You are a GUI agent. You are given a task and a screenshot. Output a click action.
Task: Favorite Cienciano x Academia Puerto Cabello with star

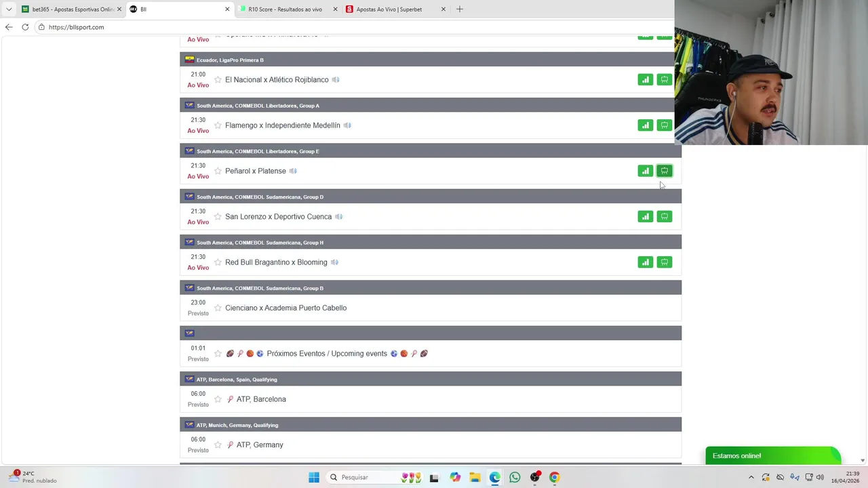pos(218,308)
